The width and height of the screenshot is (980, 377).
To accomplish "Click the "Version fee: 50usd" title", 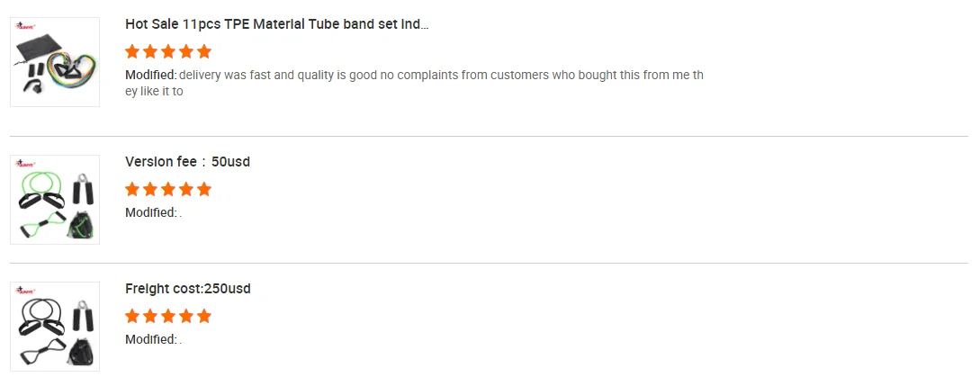I will click(187, 162).
